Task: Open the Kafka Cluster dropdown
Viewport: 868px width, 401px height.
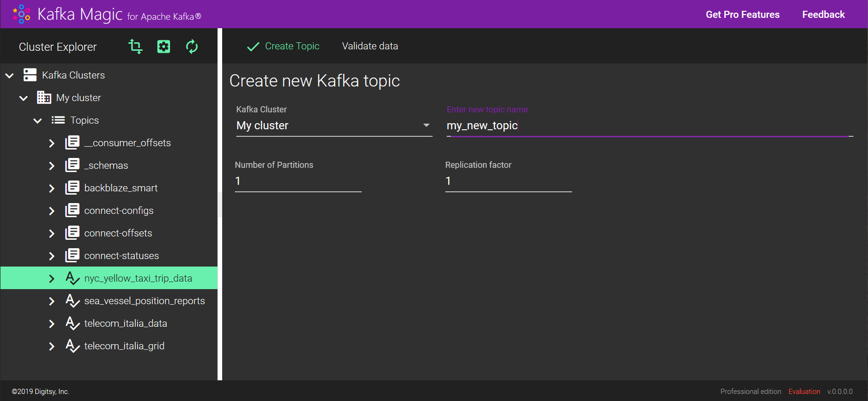Action: point(334,126)
